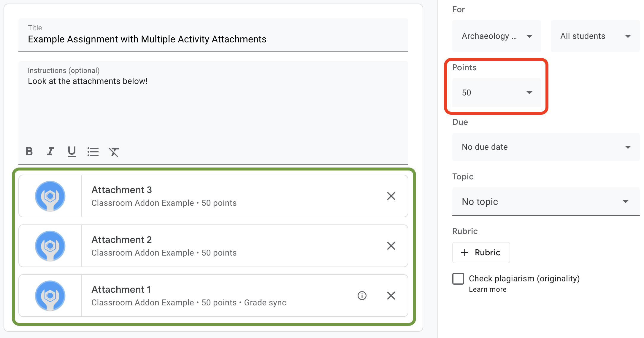This screenshot has width=644, height=338.
Task: Remove Attachment 2 by clicking its X button
Action: pos(391,246)
